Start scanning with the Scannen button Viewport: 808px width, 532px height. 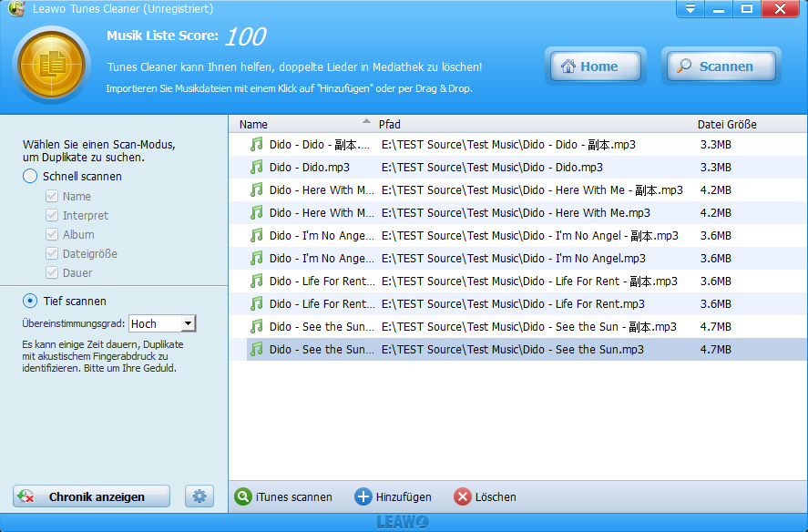pyautogui.click(x=721, y=66)
